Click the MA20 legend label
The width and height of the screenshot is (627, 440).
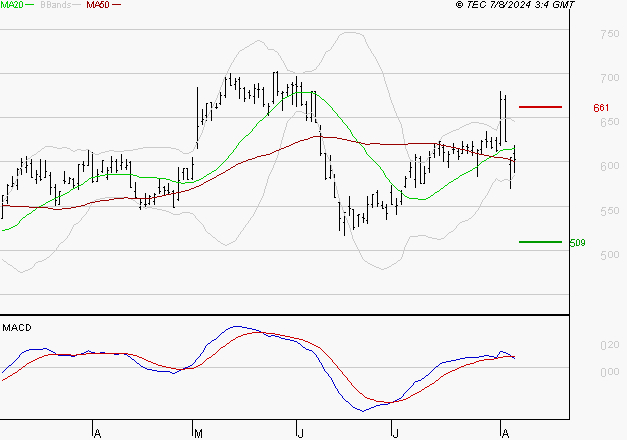coord(12,5)
